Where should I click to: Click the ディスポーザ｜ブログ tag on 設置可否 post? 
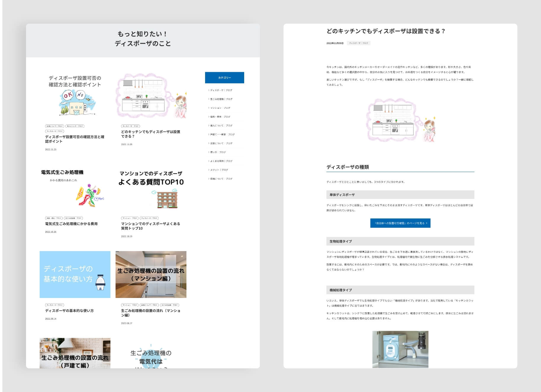point(55,131)
